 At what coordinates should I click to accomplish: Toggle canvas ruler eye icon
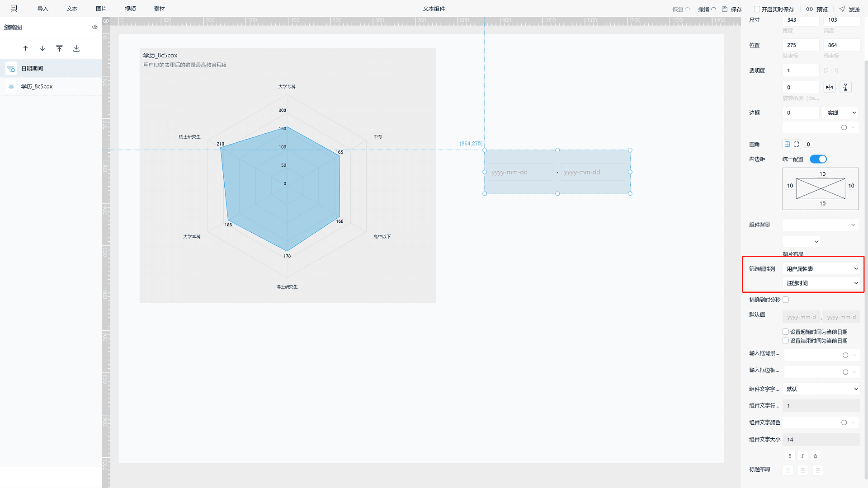[106, 21]
